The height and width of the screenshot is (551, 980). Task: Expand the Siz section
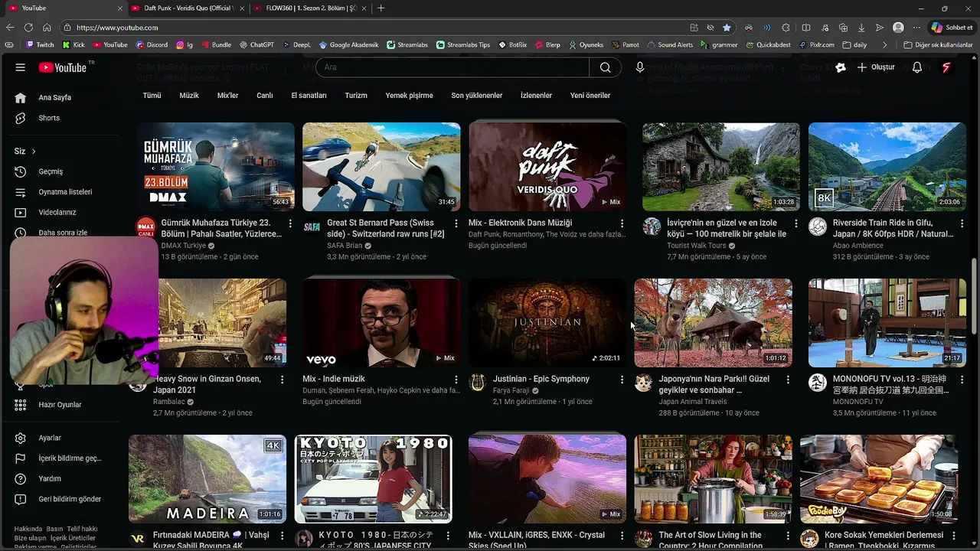[25, 152]
